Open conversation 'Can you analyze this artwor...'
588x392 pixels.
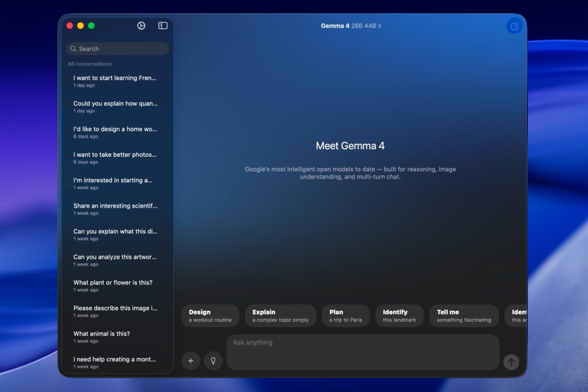pyautogui.click(x=118, y=260)
